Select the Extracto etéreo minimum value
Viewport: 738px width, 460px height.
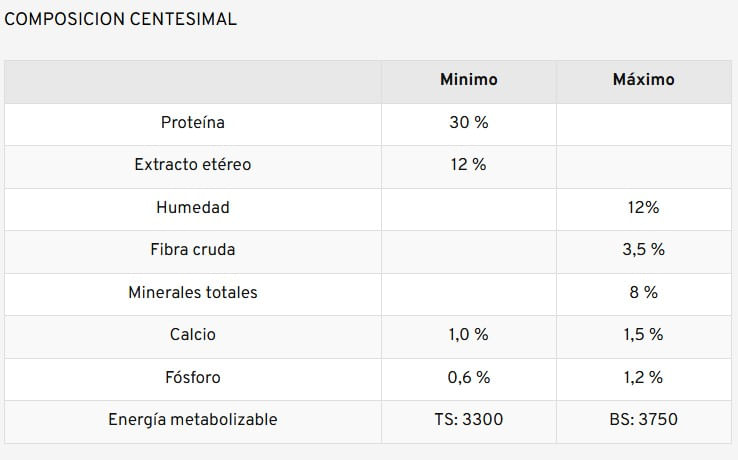[468, 165]
